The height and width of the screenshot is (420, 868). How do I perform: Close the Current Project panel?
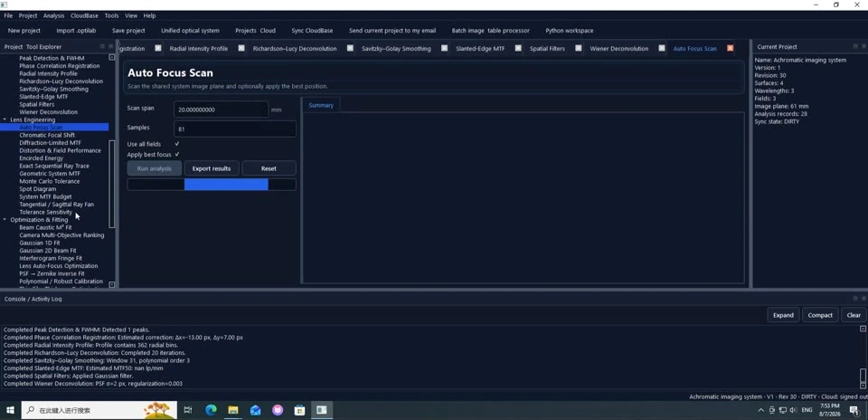pos(863,46)
